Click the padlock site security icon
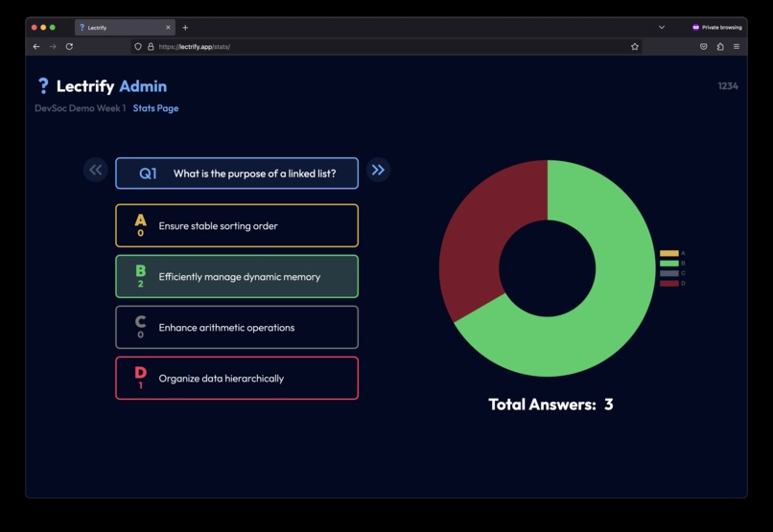The width and height of the screenshot is (773, 532). click(x=151, y=47)
